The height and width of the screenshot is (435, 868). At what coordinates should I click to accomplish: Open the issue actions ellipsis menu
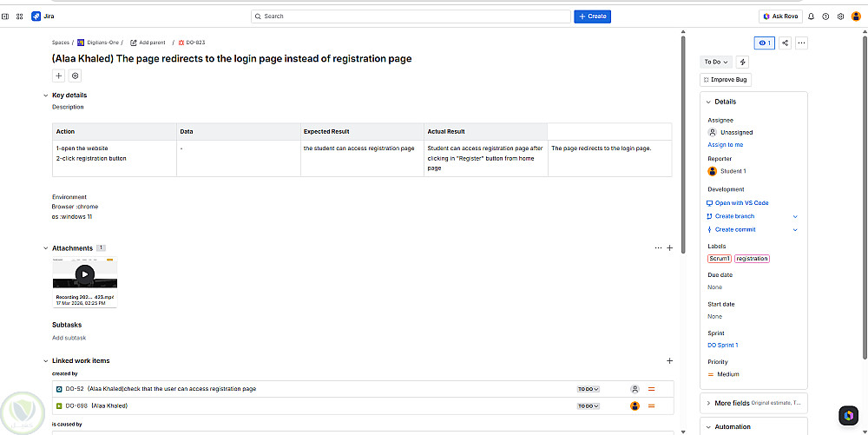801,43
